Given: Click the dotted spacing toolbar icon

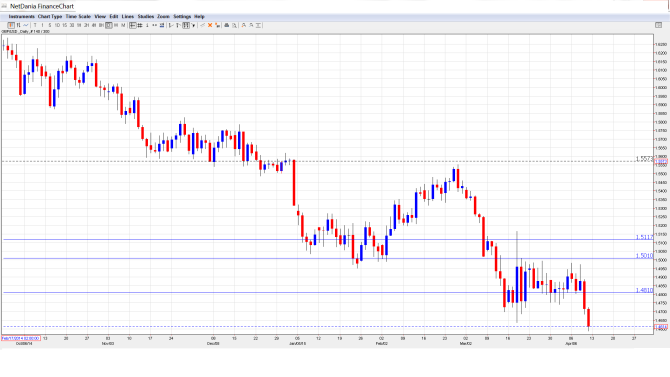Looking at the screenshot, I should [154, 26].
